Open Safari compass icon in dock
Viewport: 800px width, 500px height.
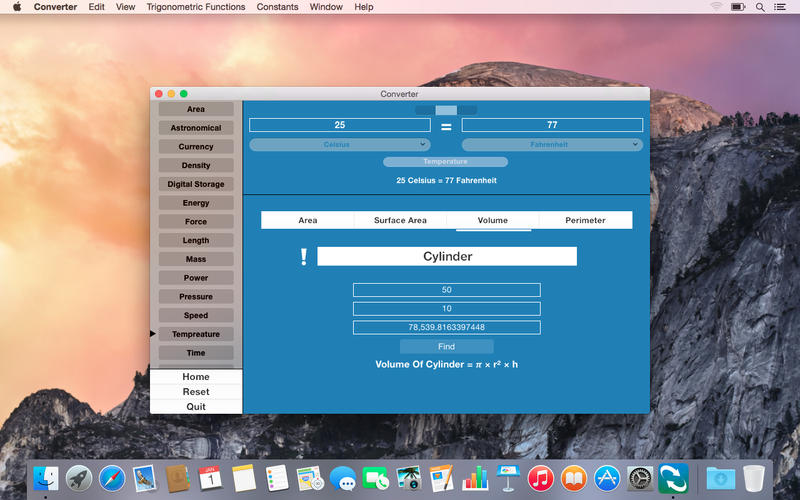(112, 479)
